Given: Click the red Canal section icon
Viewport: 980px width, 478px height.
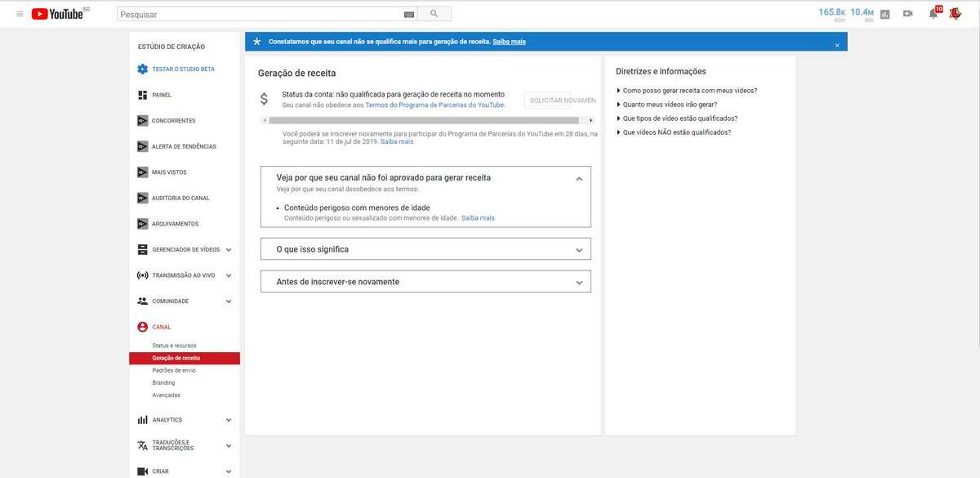Looking at the screenshot, I should (143, 327).
